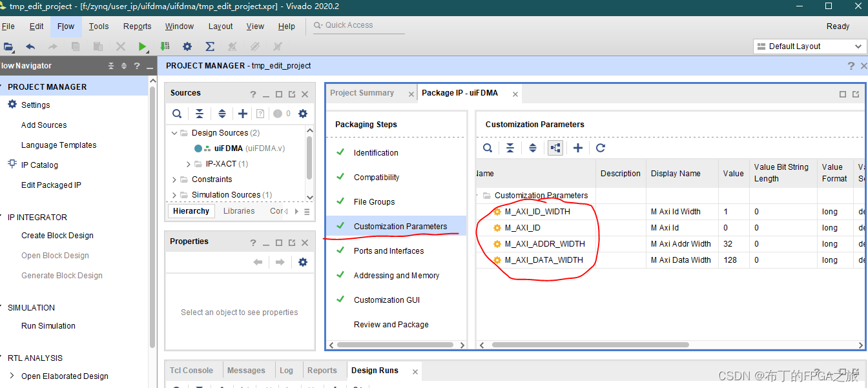
Task: Open the Ports and Interfaces step
Action: pos(389,251)
